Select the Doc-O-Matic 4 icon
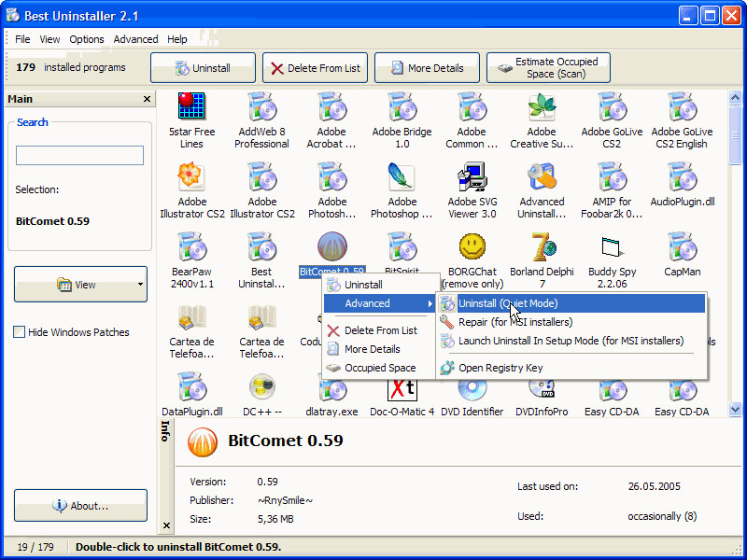This screenshot has width=747, height=560. [402, 388]
